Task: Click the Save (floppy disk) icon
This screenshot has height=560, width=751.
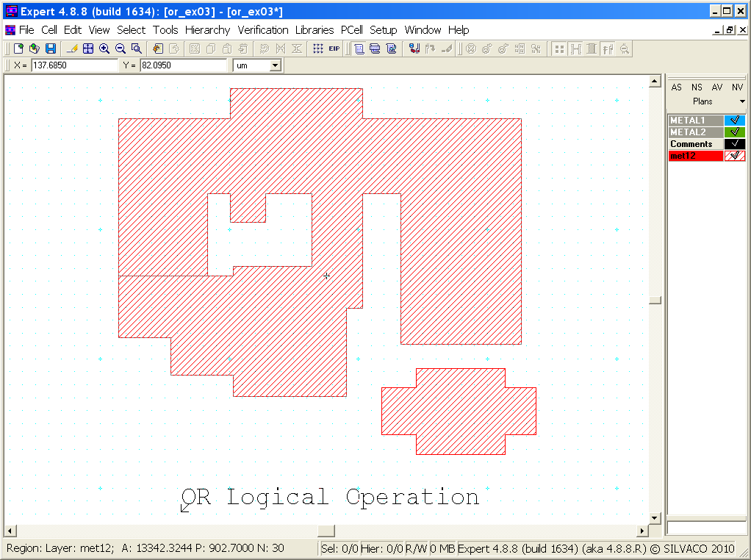Action: coord(51,49)
